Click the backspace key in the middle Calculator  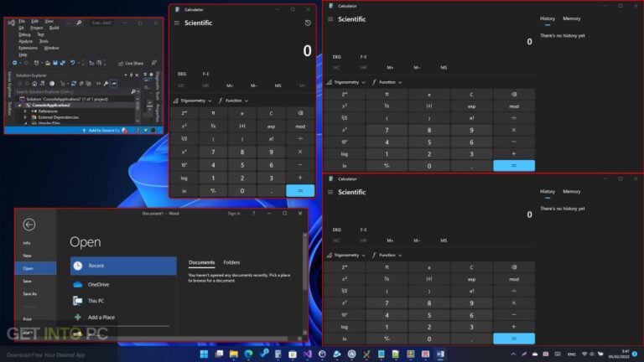[x=300, y=113]
